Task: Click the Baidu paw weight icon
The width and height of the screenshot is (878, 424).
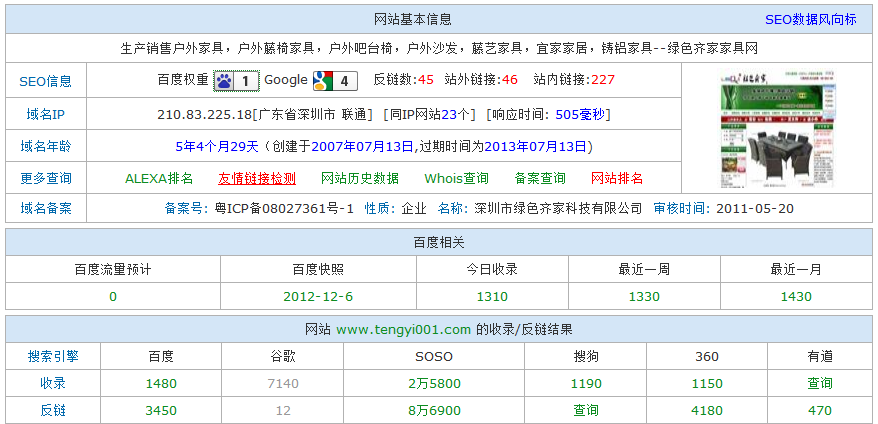Action: coord(236,81)
